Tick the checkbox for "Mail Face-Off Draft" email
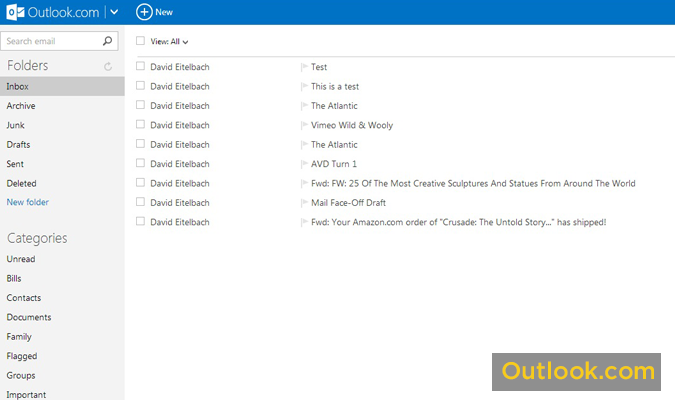 [x=140, y=202]
